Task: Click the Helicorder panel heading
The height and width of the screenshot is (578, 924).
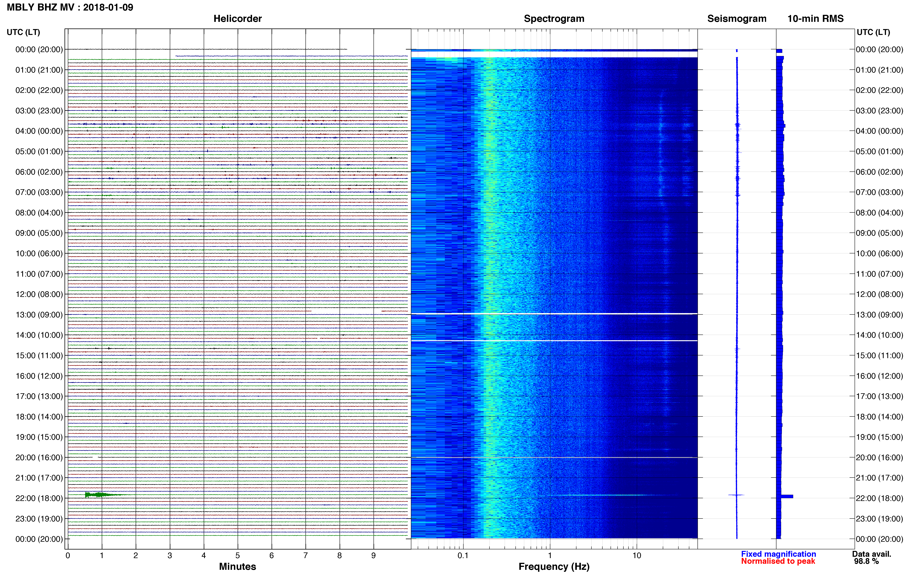Action: [238, 19]
